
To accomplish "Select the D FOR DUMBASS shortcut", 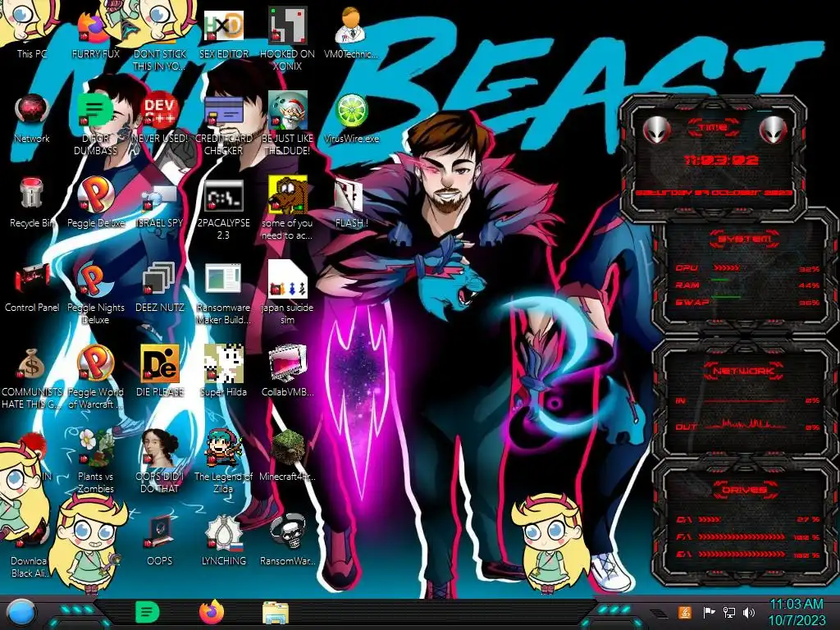I will tap(95, 125).
